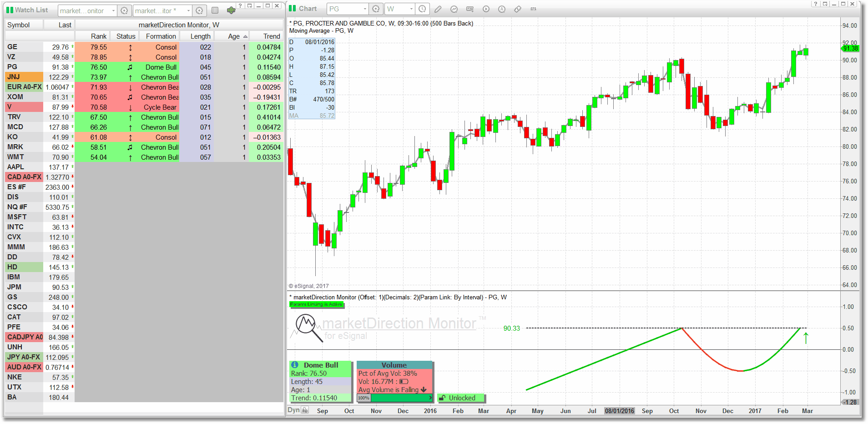Click the Dome Bull panel title
This screenshot has width=868, height=424.
(321, 365)
